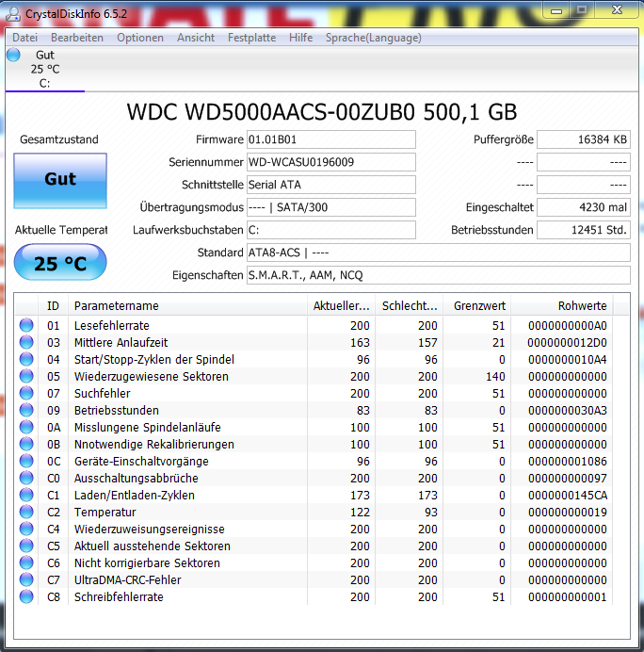Screen dimensions: 644x652
Task: Click status orb of Start/Stopp-Zyklen der Spindel row
Action: tap(26, 359)
